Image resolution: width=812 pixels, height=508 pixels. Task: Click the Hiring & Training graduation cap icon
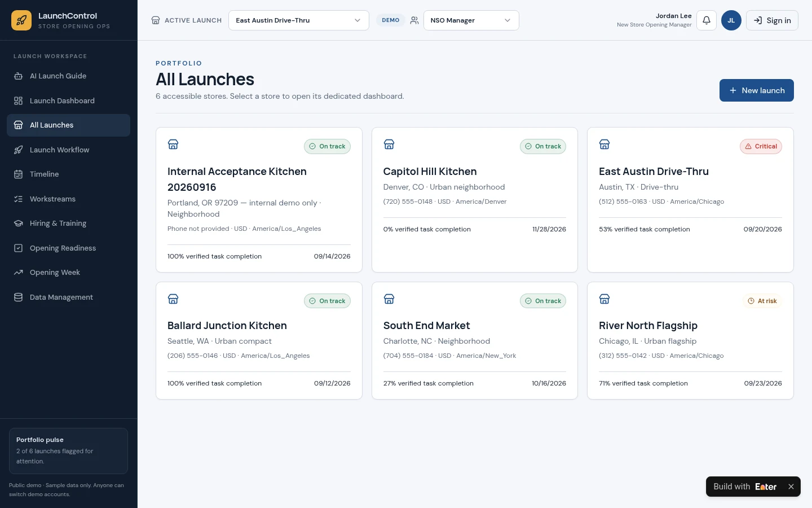pyautogui.click(x=18, y=224)
